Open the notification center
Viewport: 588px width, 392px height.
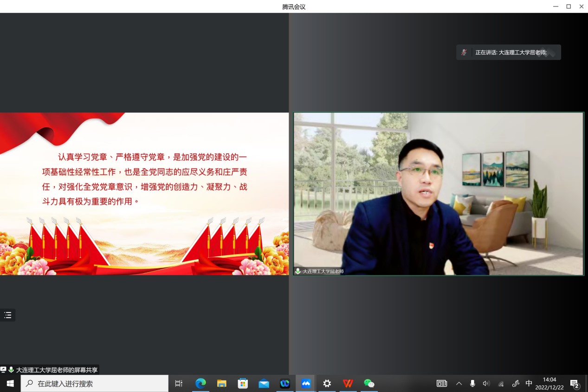pos(575,384)
